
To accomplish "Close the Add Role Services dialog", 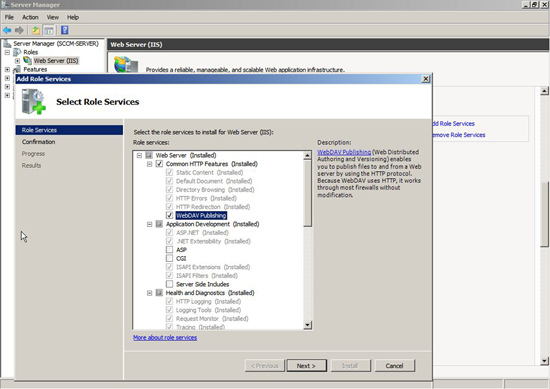I will pyautogui.click(x=425, y=79).
